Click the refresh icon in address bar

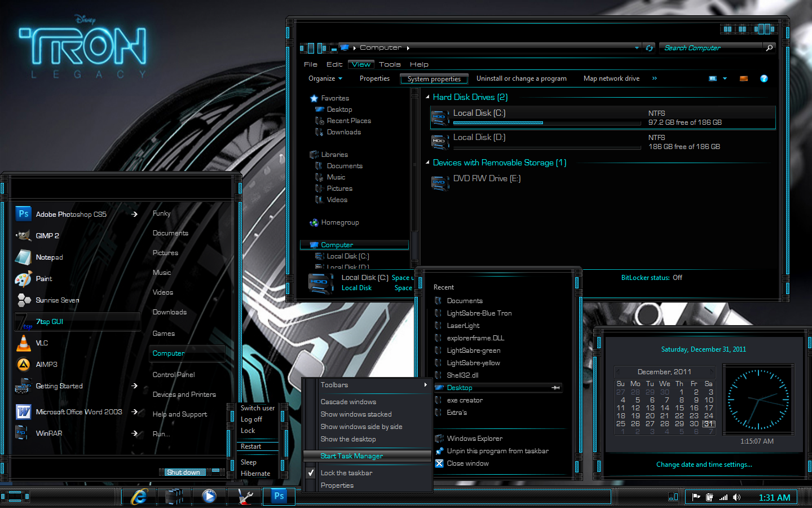coord(650,48)
